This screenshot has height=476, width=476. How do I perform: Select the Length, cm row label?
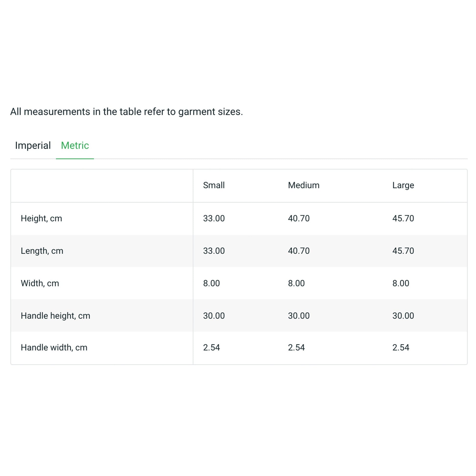(x=42, y=251)
